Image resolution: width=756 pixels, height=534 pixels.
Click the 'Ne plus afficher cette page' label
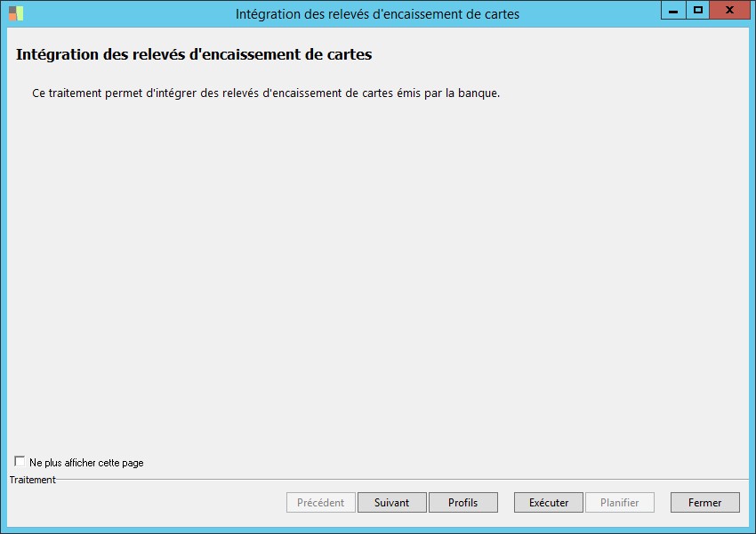point(86,463)
